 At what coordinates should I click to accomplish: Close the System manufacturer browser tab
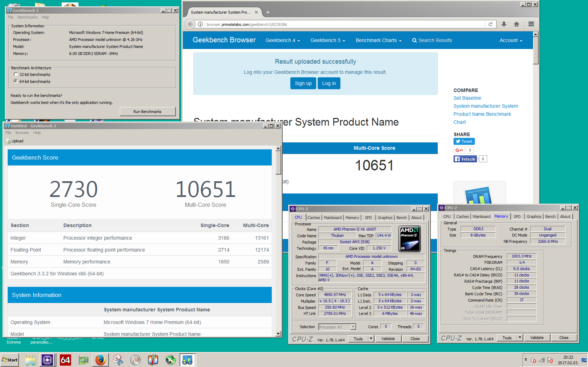coord(256,12)
